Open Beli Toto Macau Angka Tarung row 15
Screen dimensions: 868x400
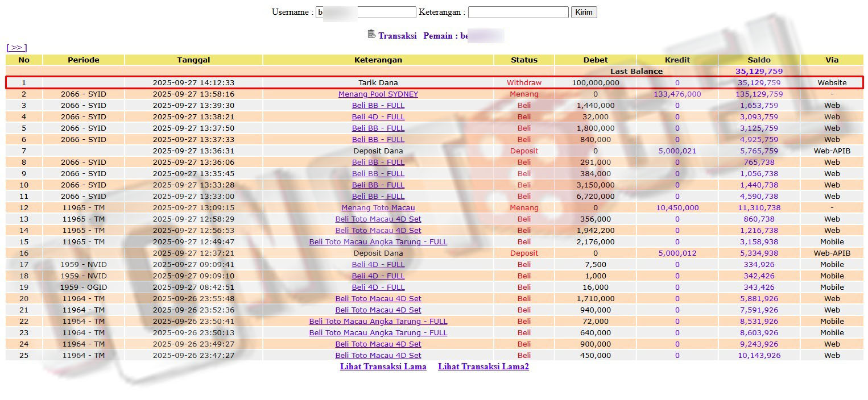[x=378, y=241]
